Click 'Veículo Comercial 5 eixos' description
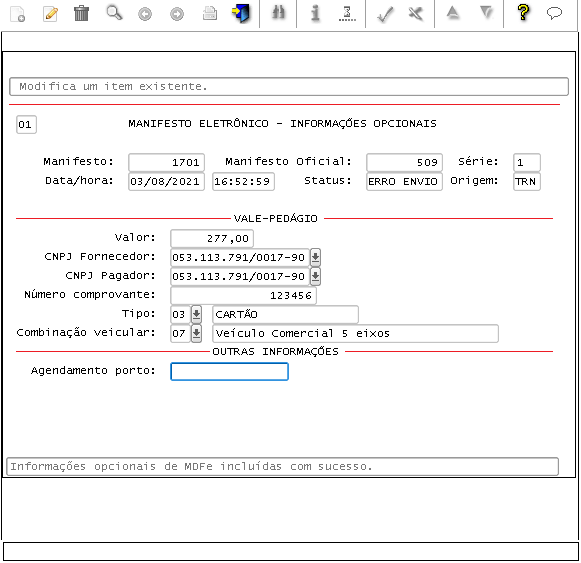581x563 pixels. click(355, 333)
